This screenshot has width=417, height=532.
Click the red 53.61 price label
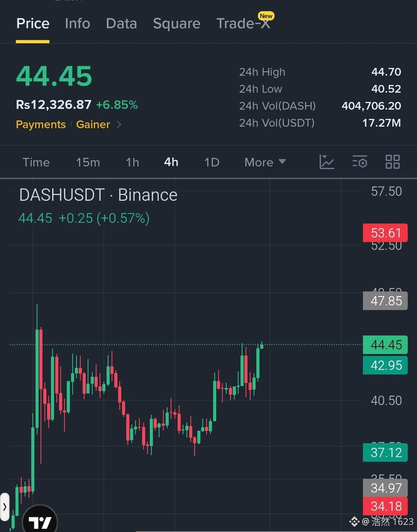(x=385, y=233)
